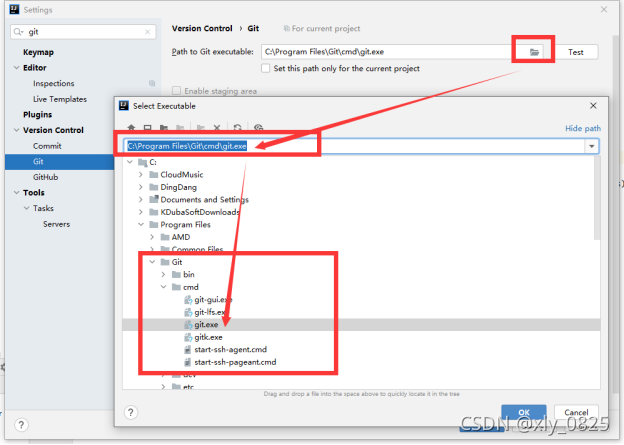Screen dimensions: 624x445
Task: Refresh the file tree via toolbar icon
Action: click(x=238, y=128)
